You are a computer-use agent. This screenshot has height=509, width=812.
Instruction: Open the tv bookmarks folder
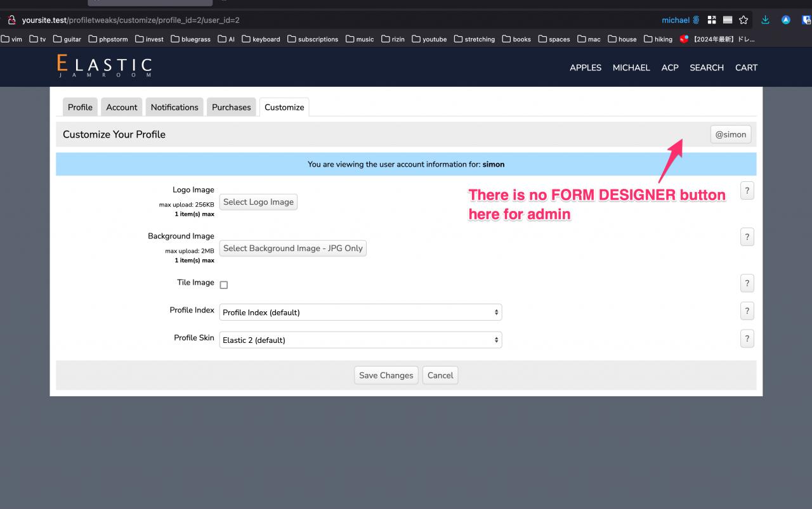pos(37,39)
